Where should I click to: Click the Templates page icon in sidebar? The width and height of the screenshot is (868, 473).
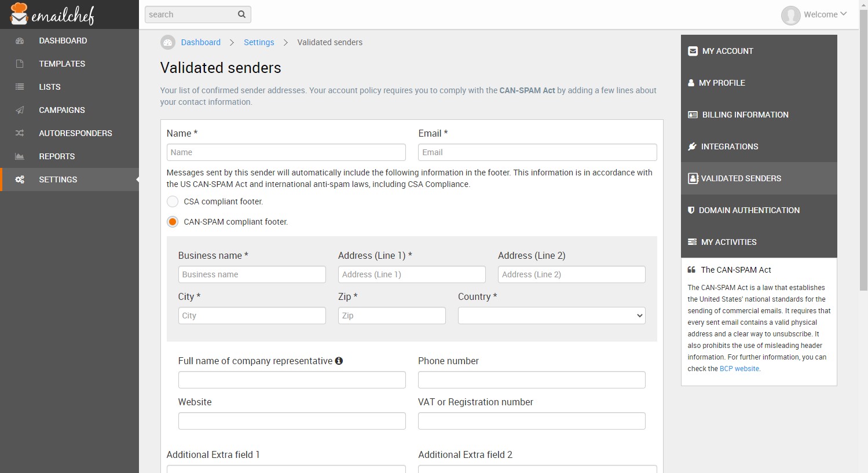click(x=20, y=64)
